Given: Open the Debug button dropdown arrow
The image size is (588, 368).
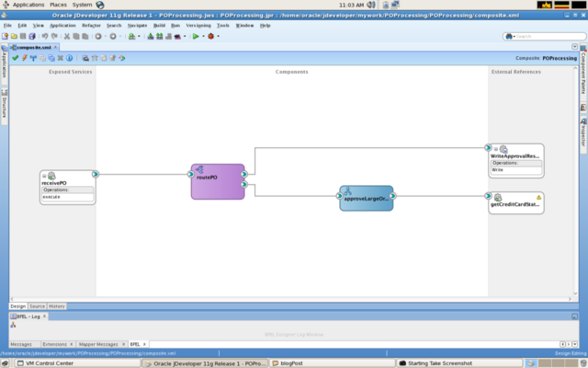Looking at the screenshot, I should tap(219, 37).
